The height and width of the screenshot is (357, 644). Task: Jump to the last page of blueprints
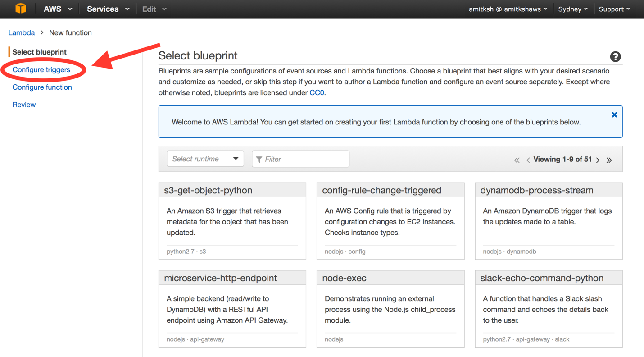point(609,160)
